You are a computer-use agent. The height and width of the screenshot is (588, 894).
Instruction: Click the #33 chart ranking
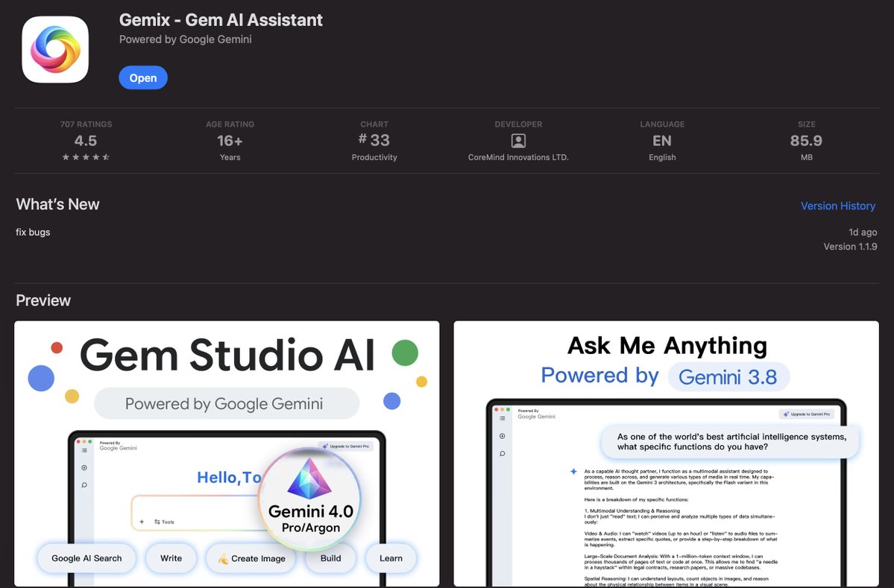click(374, 140)
